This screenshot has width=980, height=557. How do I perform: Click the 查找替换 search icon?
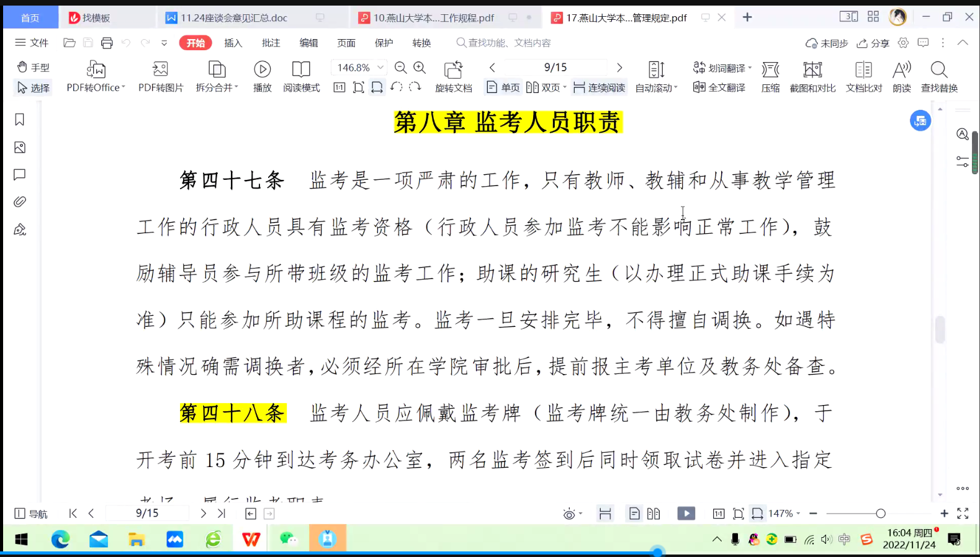click(938, 69)
